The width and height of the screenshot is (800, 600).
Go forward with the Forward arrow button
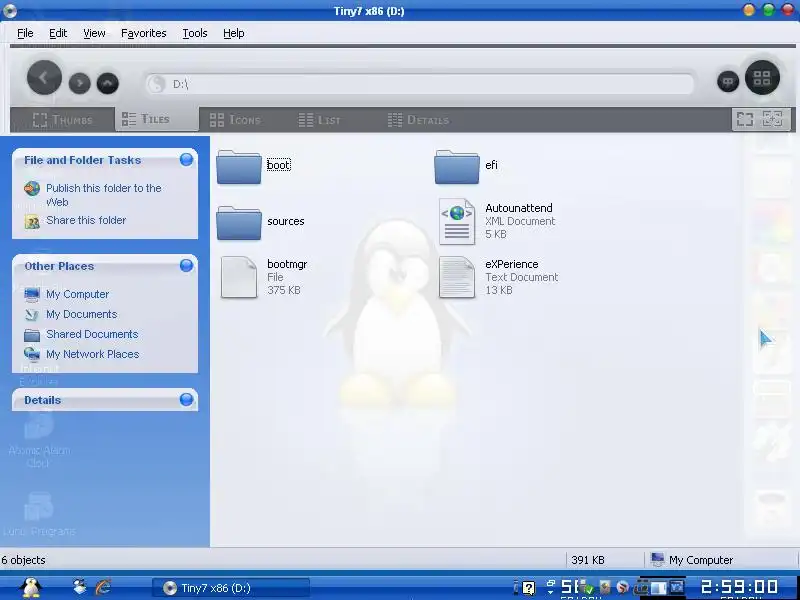pyautogui.click(x=80, y=83)
